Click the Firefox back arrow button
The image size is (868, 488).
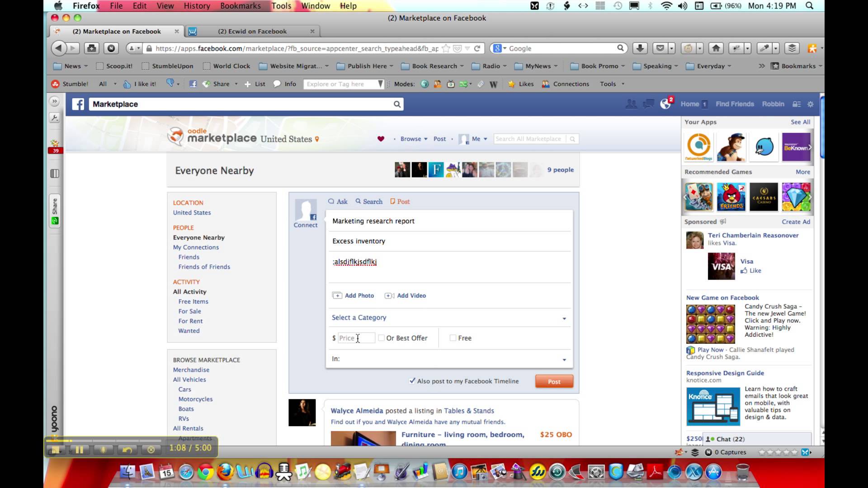tap(58, 48)
